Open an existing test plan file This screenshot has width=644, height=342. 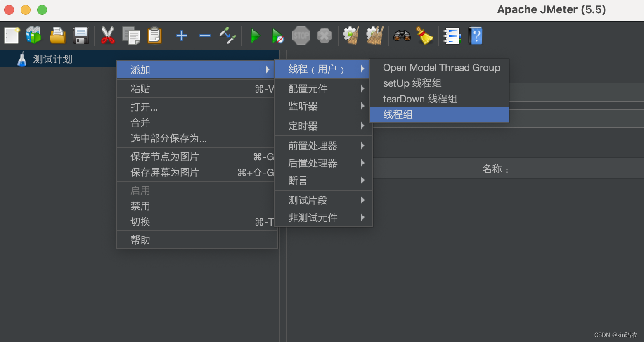[57, 36]
